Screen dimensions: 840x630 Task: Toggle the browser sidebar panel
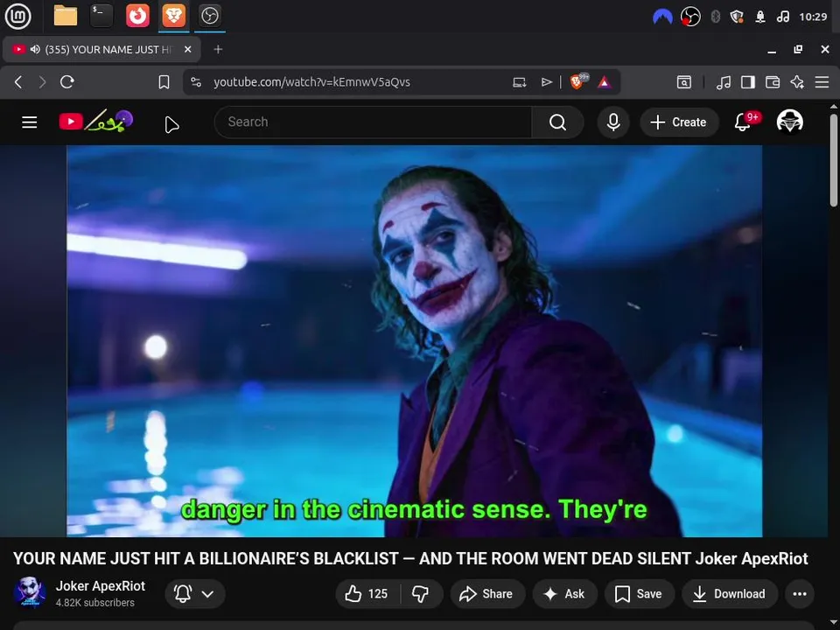pyautogui.click(x=748, y=82)
